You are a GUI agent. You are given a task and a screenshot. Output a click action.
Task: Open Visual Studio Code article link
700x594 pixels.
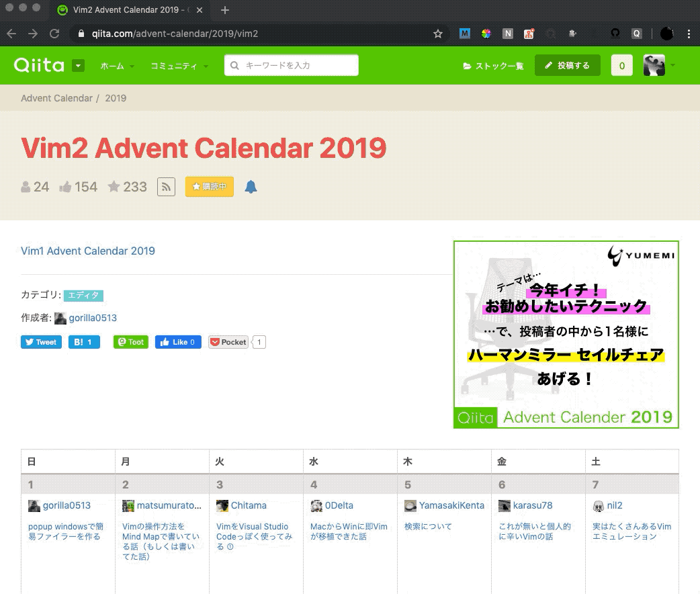pos(255,536)
